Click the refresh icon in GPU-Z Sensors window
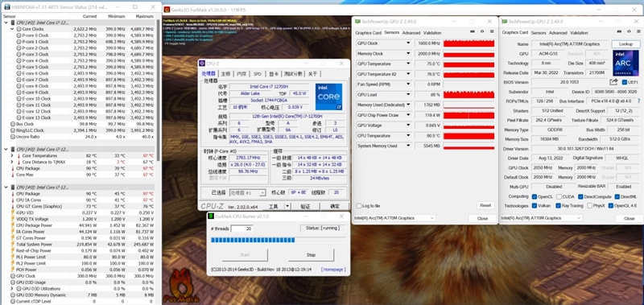Viewport: 644px width, 305px height. (481, 31)
